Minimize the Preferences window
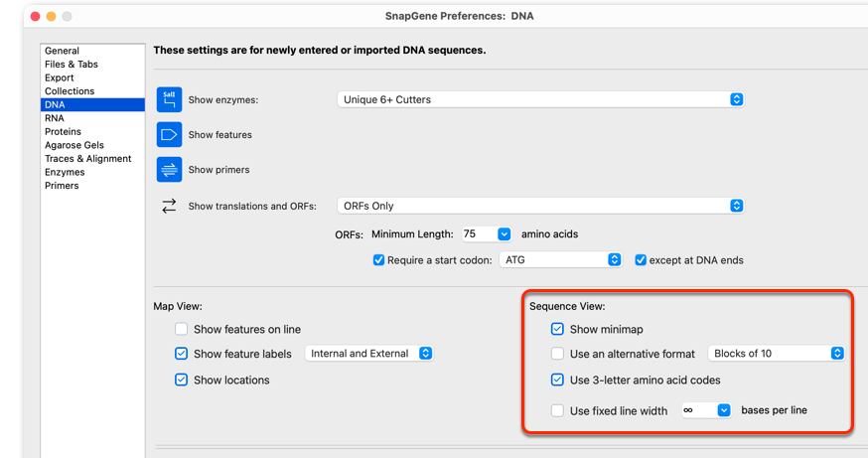 51,16
